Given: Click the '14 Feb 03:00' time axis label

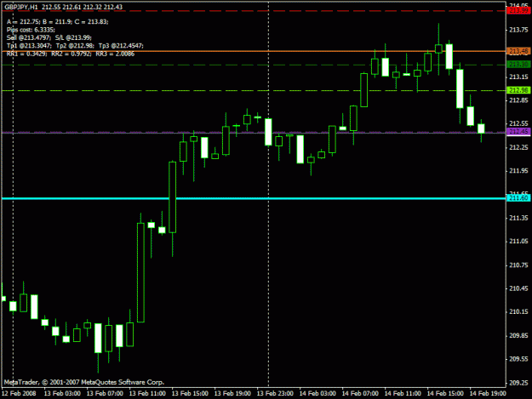Looking at the screenshot, I should tap(317, 393).
